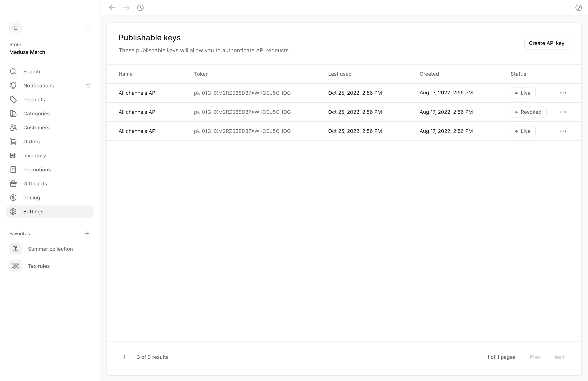Click the Notifications bell icon
This screenshot has width=588, height=381.
pyautogui.click(x=13, y=85)
